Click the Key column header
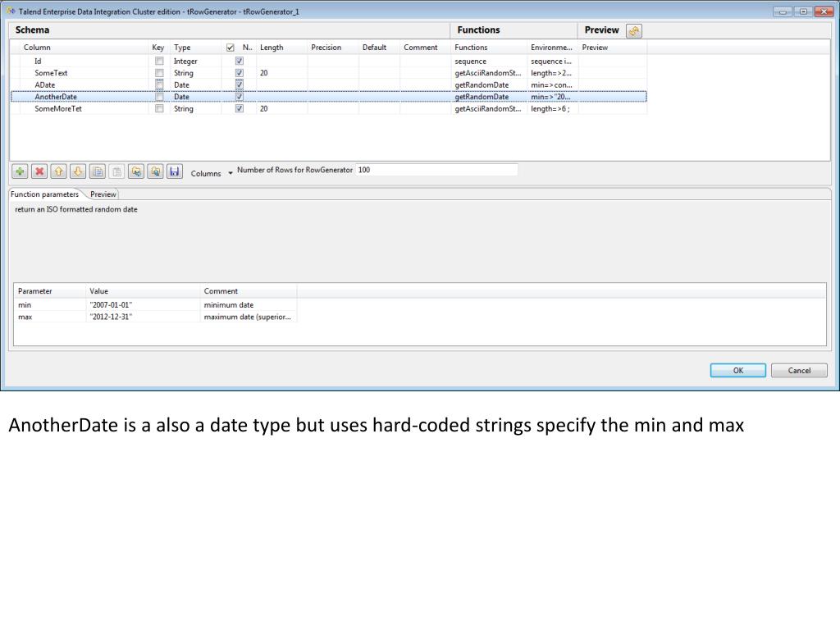Image resolution: width=840 pixels, height=630 pixels. 159,47
